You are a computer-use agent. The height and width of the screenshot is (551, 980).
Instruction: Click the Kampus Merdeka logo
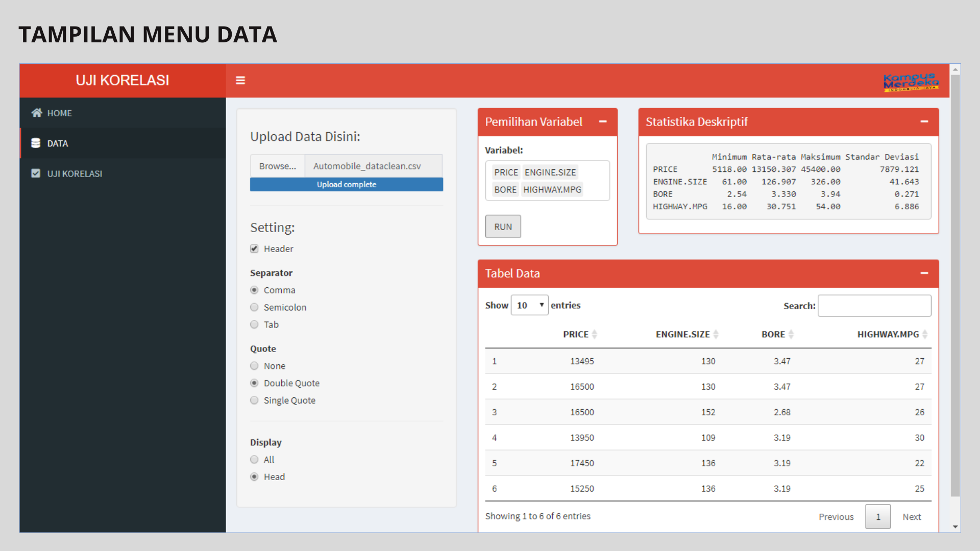911,82
